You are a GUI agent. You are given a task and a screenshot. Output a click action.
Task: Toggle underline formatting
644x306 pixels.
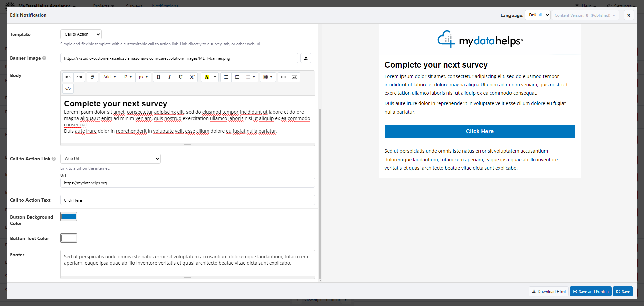pyautogui.click(x=181, y=77)
